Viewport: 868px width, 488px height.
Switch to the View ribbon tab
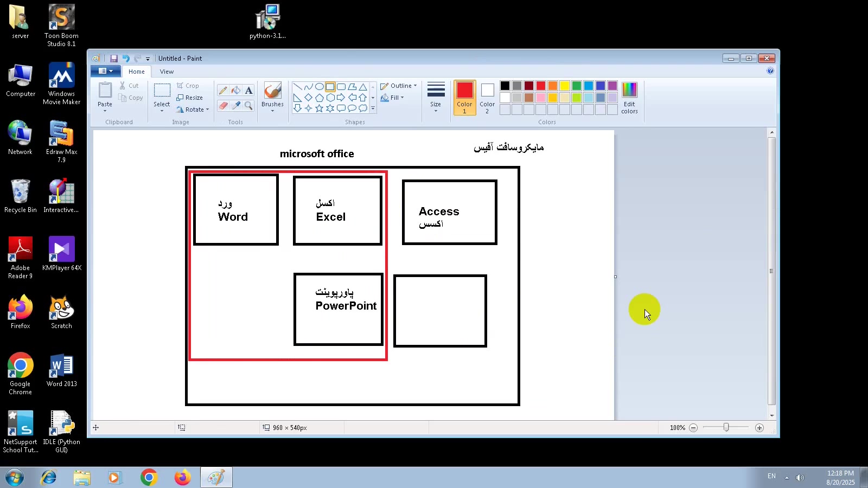point(167,72)
